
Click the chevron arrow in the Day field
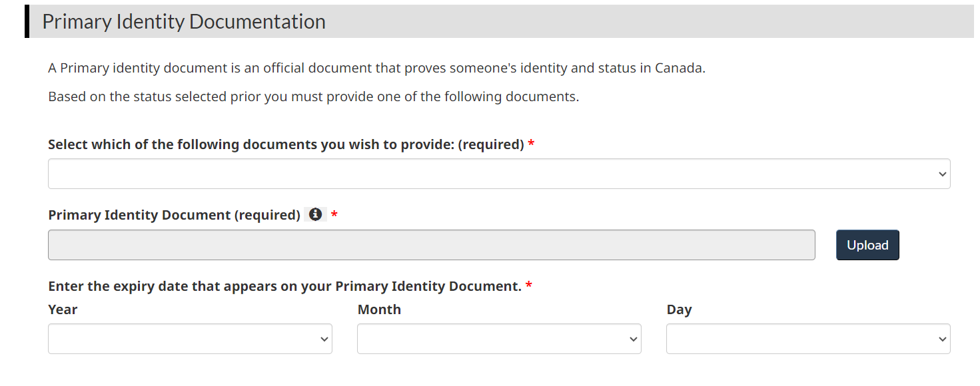pyautogui.click(x=942, y=339)
